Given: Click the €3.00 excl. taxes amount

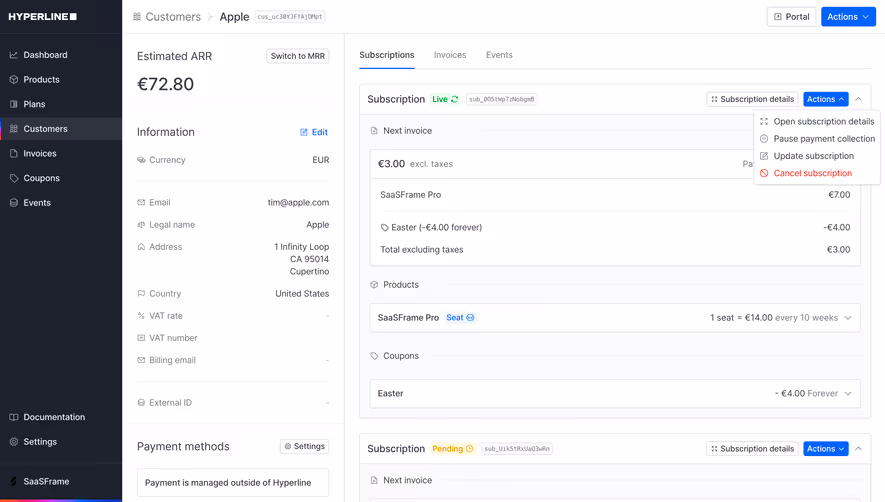Looking at the screenshot, I should 415,164.
